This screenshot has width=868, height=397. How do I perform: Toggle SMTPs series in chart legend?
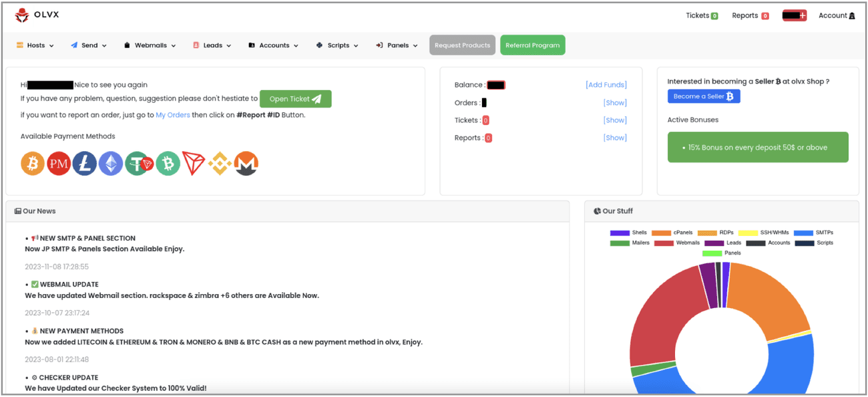click(x=813, y=233)
